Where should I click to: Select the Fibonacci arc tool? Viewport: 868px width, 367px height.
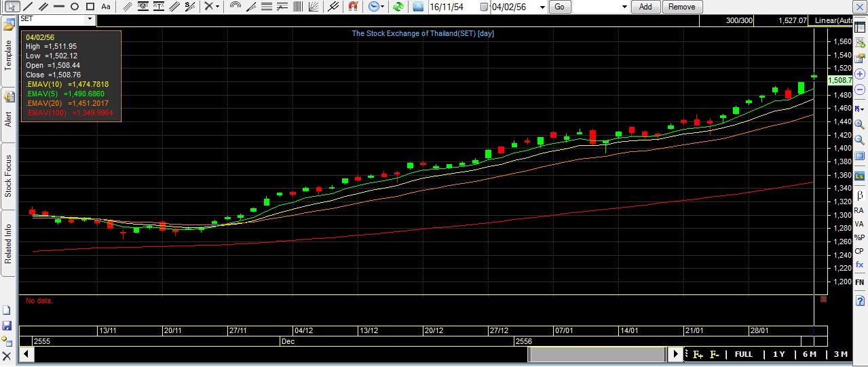235,7
